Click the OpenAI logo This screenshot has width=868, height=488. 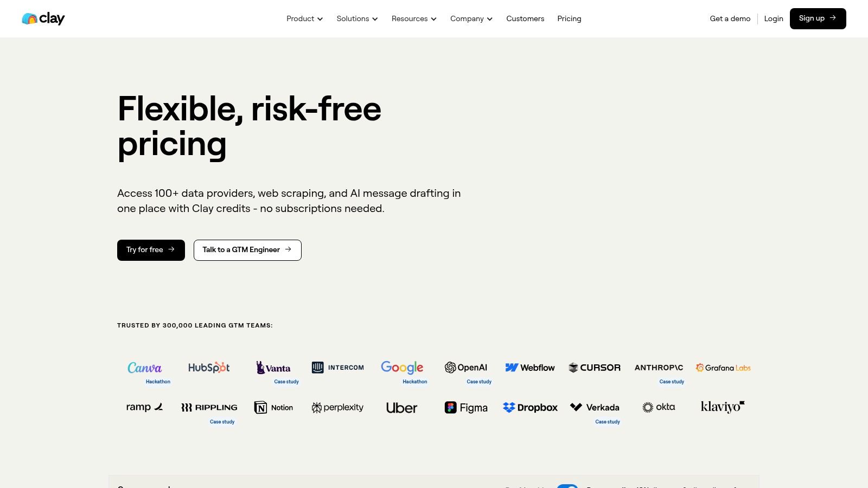tap(466, 368)
